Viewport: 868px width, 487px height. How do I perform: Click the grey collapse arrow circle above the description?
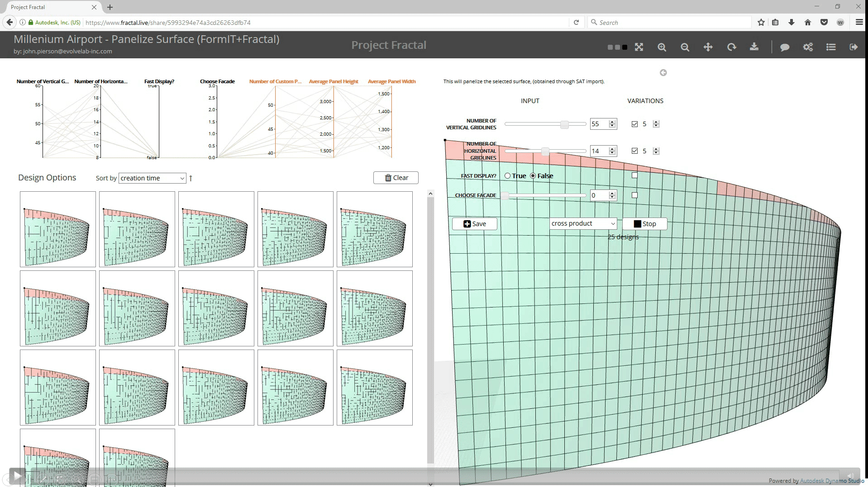point(663,72)
